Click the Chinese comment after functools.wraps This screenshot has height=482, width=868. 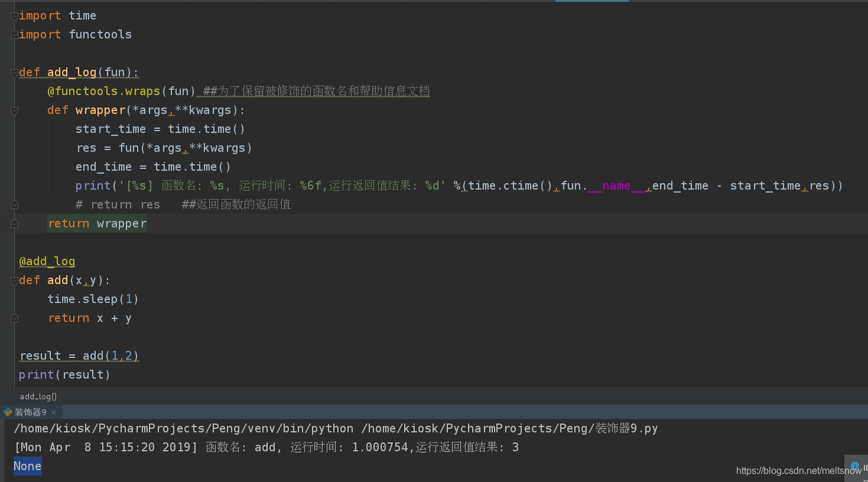click(317, 91)
